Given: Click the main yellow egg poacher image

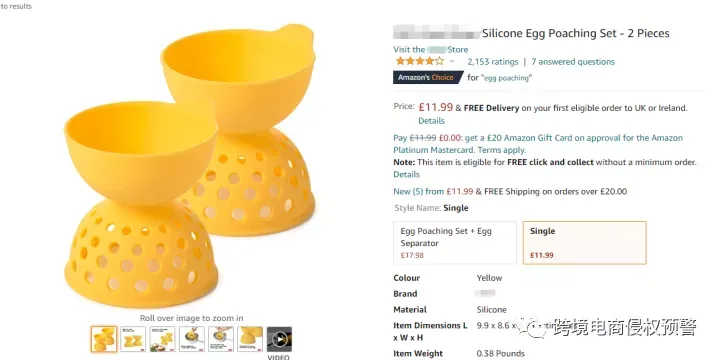Looking at the screenshot, I should 191,165.
